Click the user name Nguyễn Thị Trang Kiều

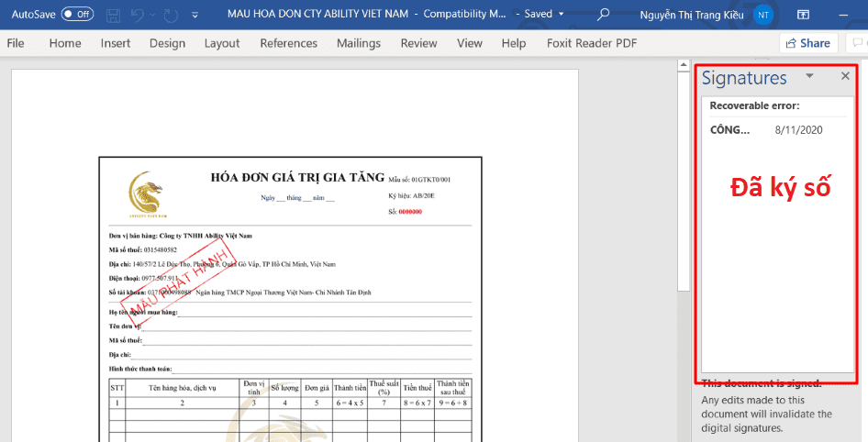coord(692,15)
